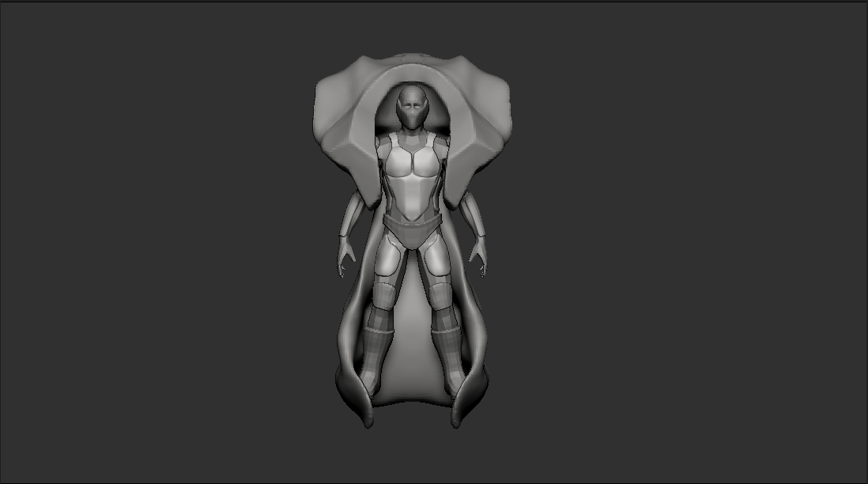This screenshot has height=484, width=868.
Task: Select the chest armor plate on the model
Action: [411, 164]
